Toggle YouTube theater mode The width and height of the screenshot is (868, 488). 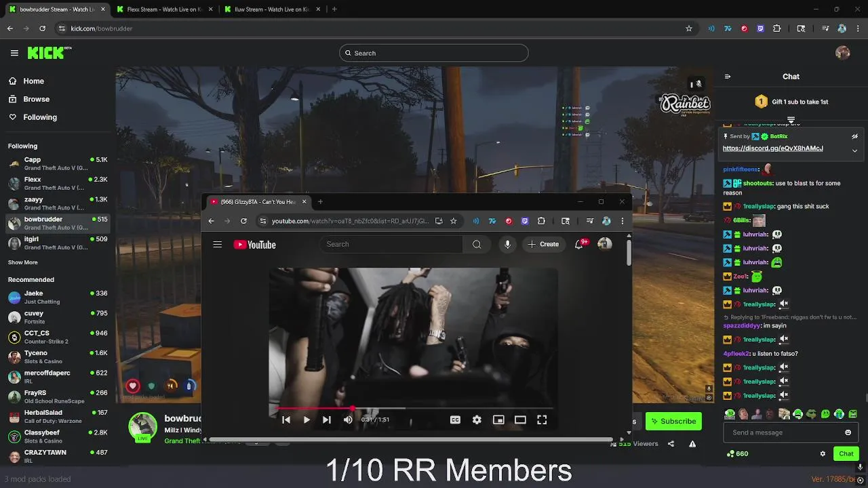click(x=520, y=420)
